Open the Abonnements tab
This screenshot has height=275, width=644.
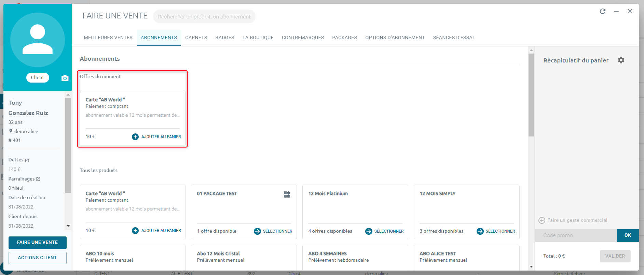coord(159,38)
